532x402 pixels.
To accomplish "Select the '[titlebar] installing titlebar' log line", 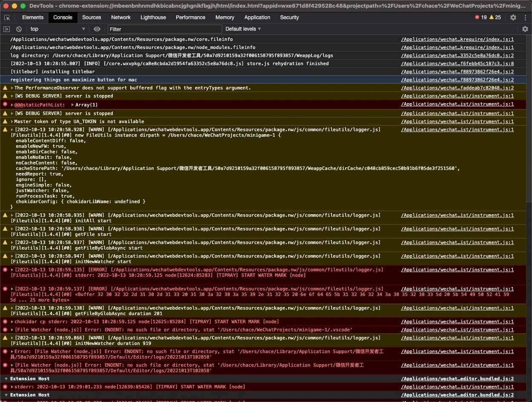I will (53, 72).
